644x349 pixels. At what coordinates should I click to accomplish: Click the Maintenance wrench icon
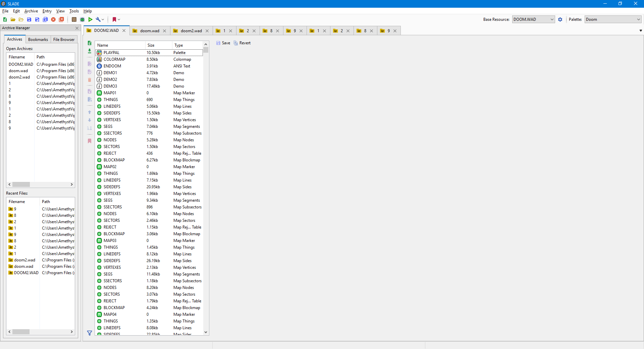click(x=98, y=19)
